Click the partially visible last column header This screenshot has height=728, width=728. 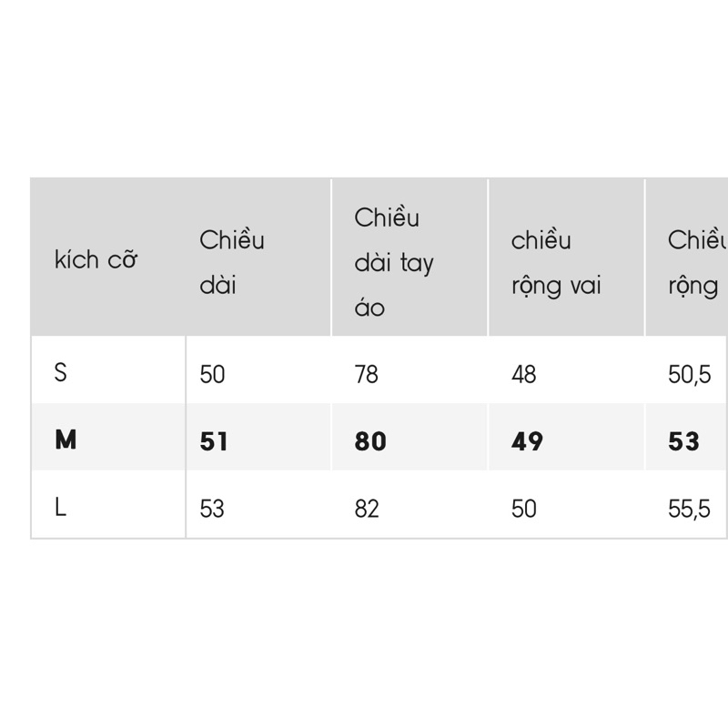tap(696, 262)
